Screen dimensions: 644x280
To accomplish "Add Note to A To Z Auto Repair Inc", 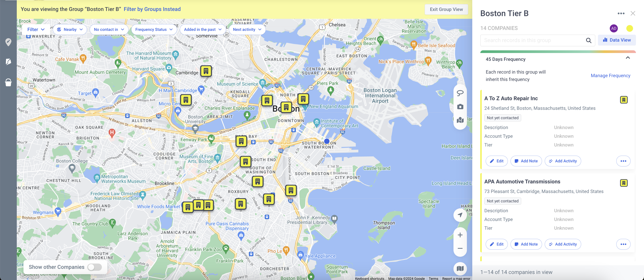I will pos(526,161).
